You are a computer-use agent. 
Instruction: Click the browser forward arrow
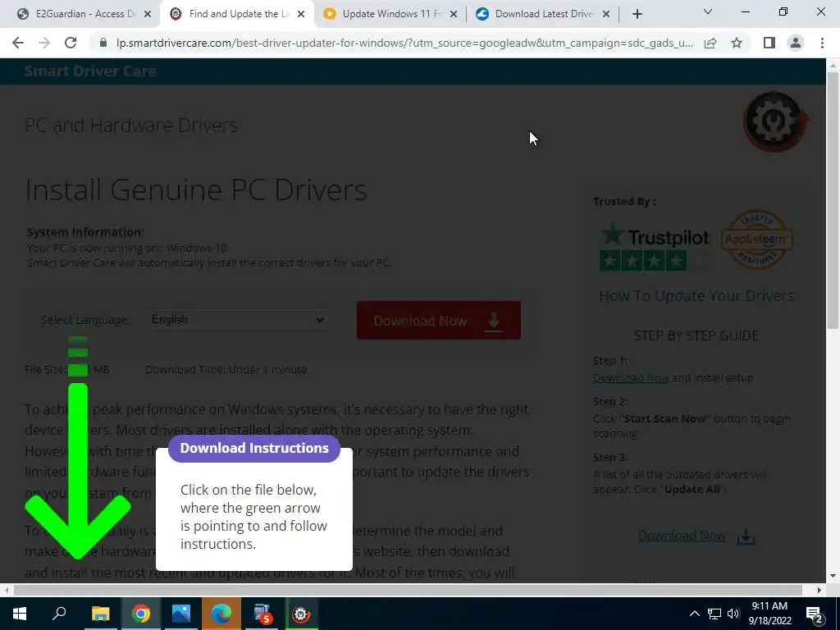(44, 43)
